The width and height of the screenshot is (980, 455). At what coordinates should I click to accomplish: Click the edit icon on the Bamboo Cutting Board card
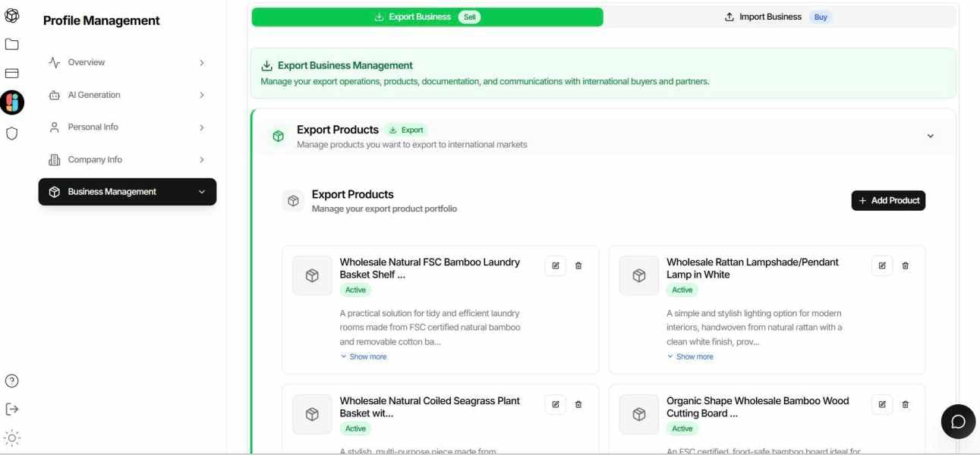pyautogui.click(x=881, y=404)
